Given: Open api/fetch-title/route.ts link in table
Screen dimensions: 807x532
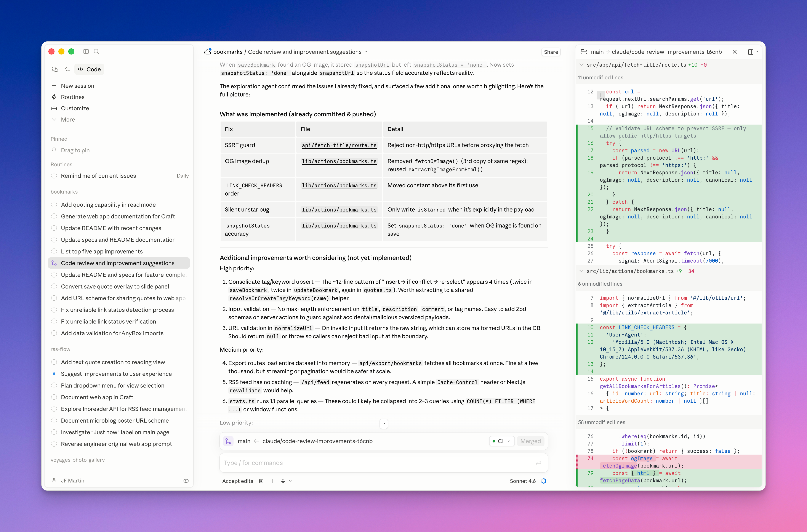Looking at the screenshot, I should tap(339, 145).
